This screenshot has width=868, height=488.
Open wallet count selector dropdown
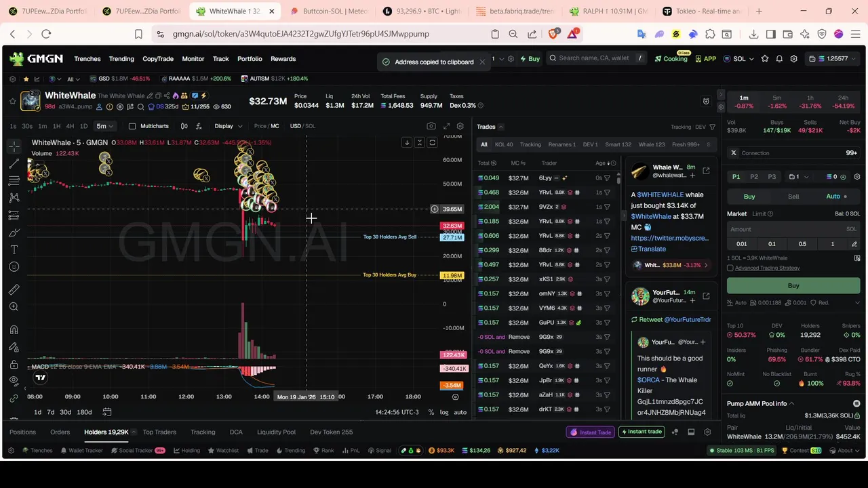[799, 177]
